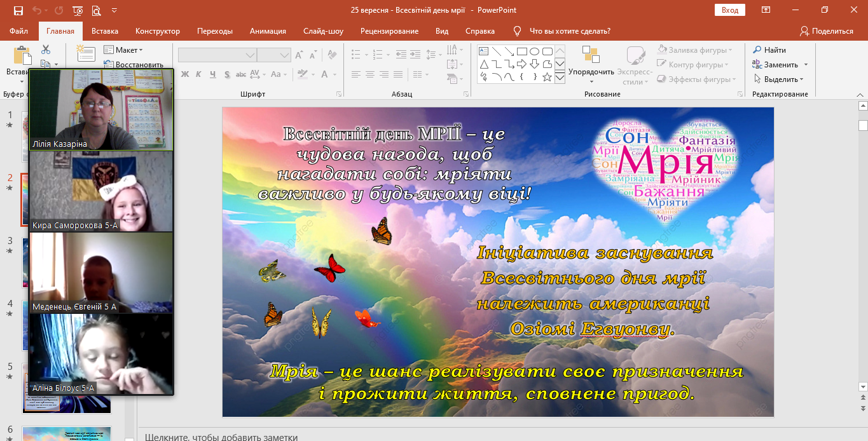This screenshot has height=441, width=868.
Task: Start the slide show from the beginning
Action: [78, 10]
